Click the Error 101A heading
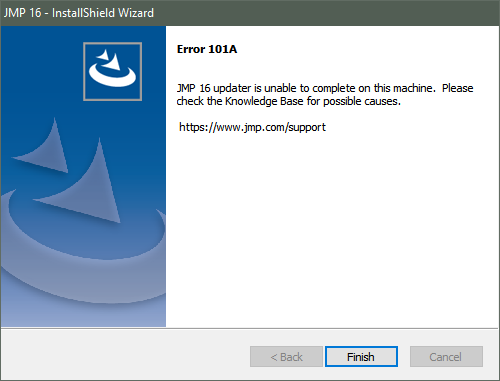Viewport: 500px width, 381px height. 207,49
